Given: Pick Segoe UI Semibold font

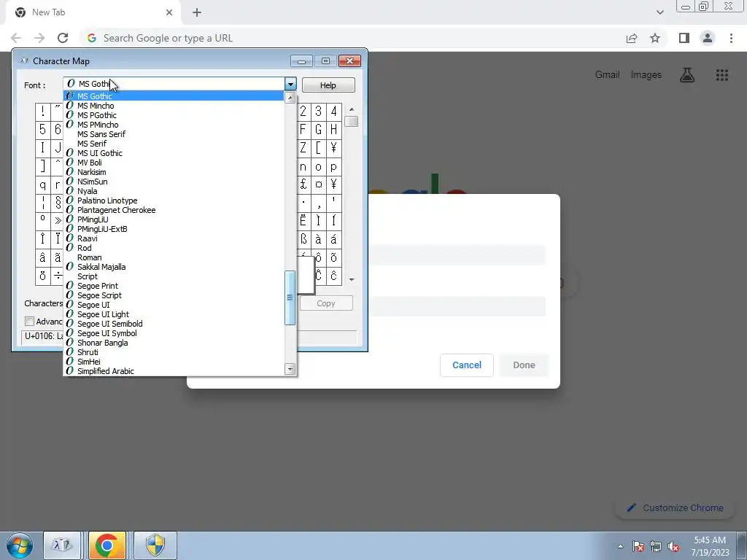Looking at the screenshot, I should 174,324.
